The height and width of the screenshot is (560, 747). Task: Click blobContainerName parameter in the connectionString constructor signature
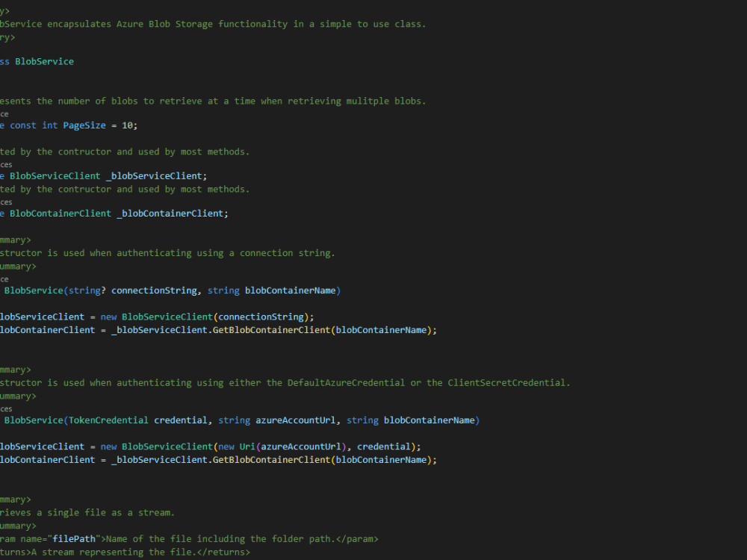pyautogui.click(x=290, y=290)
